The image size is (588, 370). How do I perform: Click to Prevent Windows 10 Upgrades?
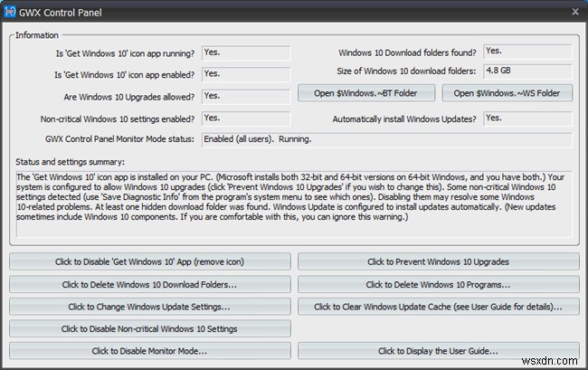439,261
